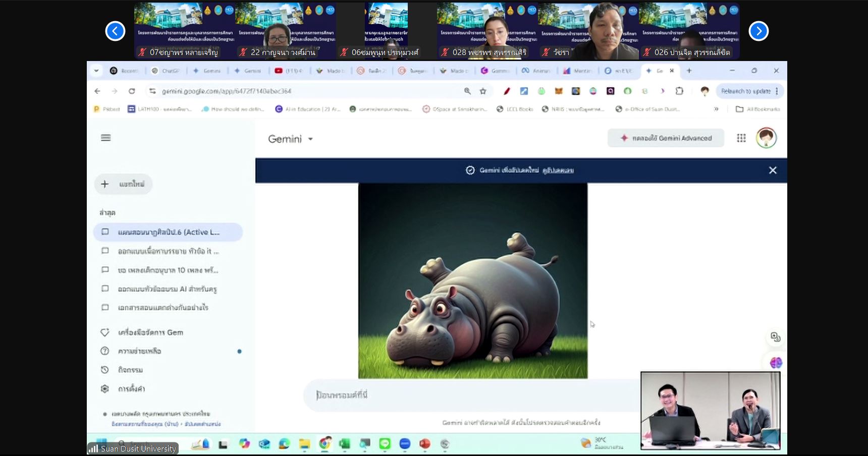Open Chrome three-dot menu
Screen dimensions: 868x456
pyautogui.click(x=777, y=91)
